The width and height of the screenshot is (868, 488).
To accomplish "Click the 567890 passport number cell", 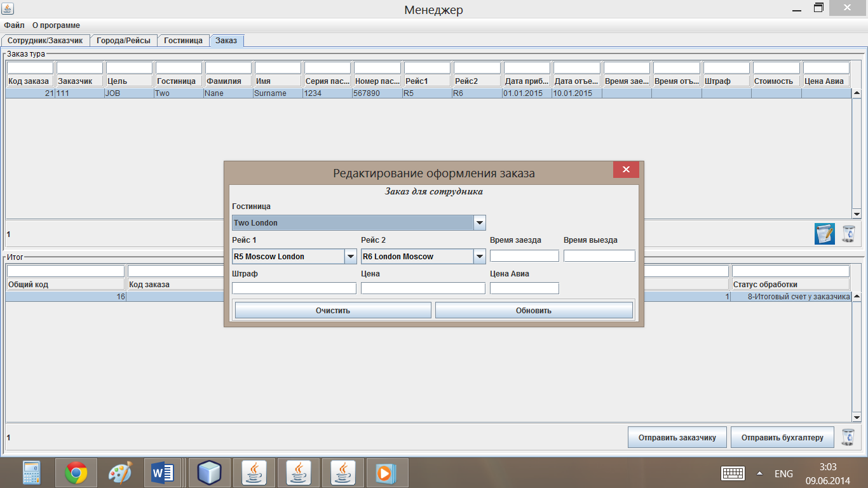I will [377, 93].
